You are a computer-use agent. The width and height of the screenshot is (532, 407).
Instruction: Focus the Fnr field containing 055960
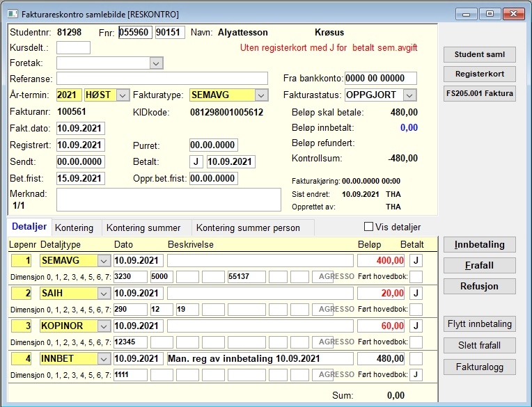click(x=135, y=33)
